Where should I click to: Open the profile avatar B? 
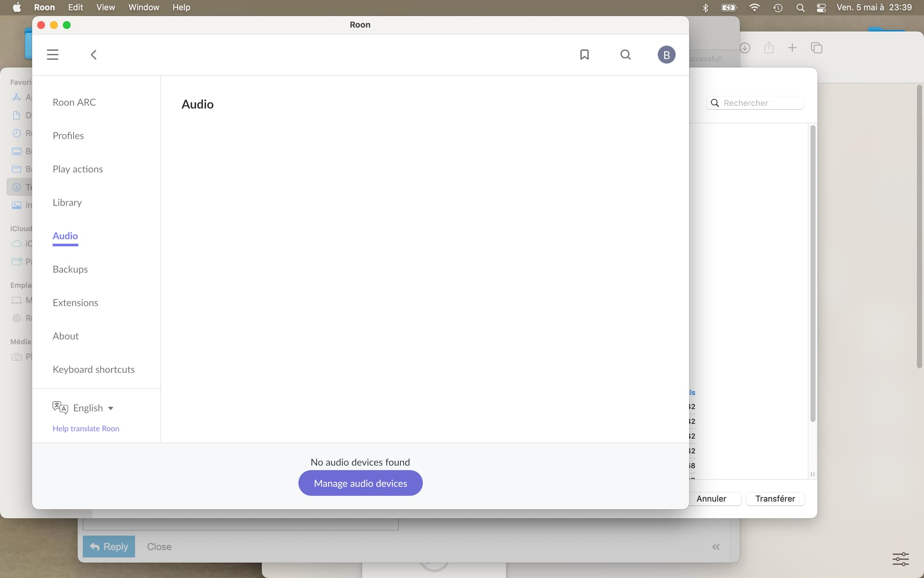(x=666, y=55)
